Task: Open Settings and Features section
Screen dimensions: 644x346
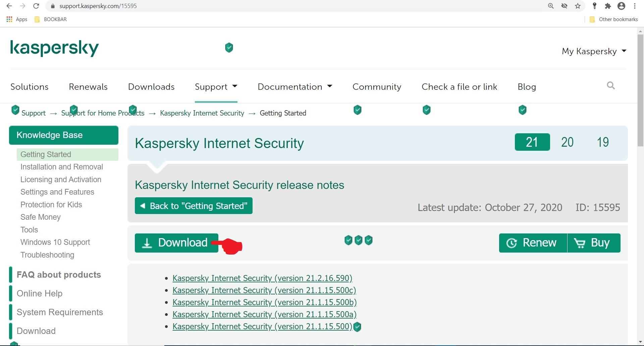Action: 57,192
